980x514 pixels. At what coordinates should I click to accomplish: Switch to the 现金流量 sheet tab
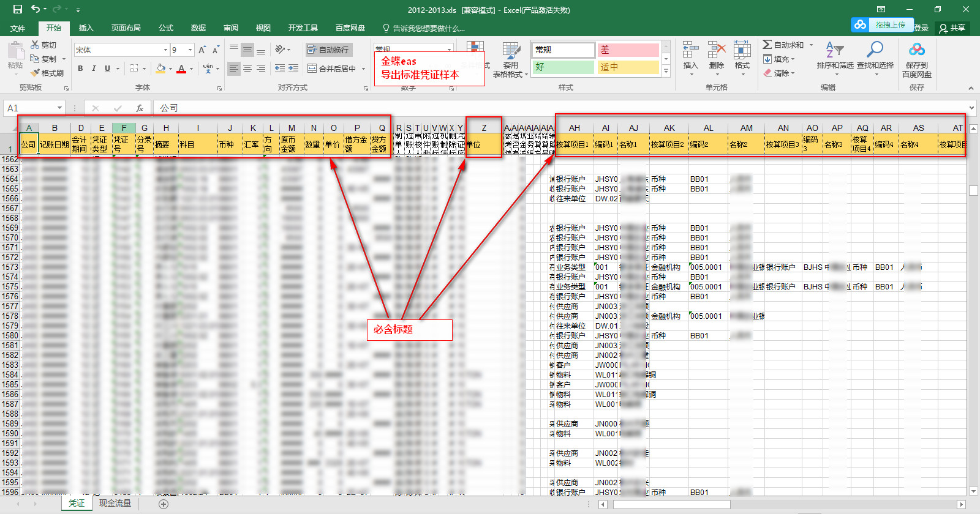tap(115, 503)
